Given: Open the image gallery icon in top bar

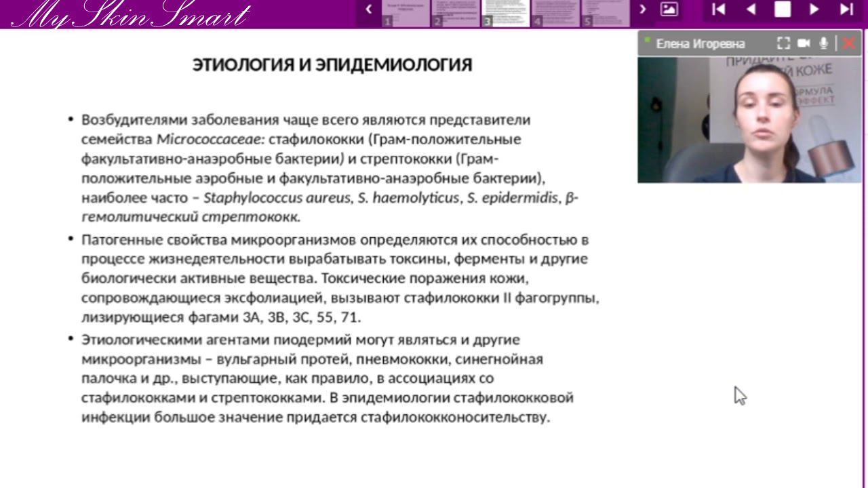Looking at the screenshot, I should coord(669,9).
